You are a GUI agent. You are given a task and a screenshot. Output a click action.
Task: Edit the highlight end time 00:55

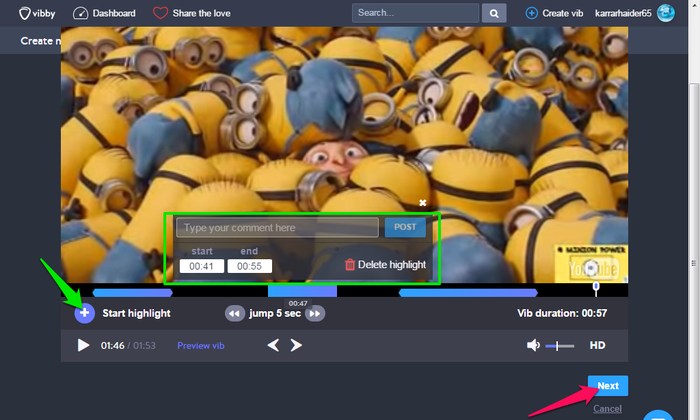[250, 266]
